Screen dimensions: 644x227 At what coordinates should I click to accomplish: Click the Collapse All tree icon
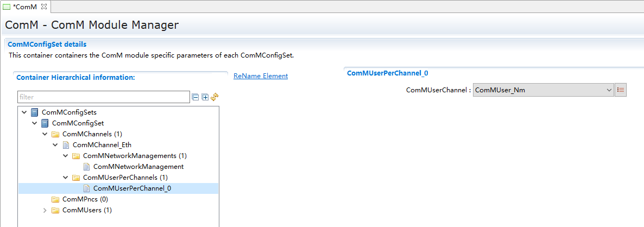point(195,97)
